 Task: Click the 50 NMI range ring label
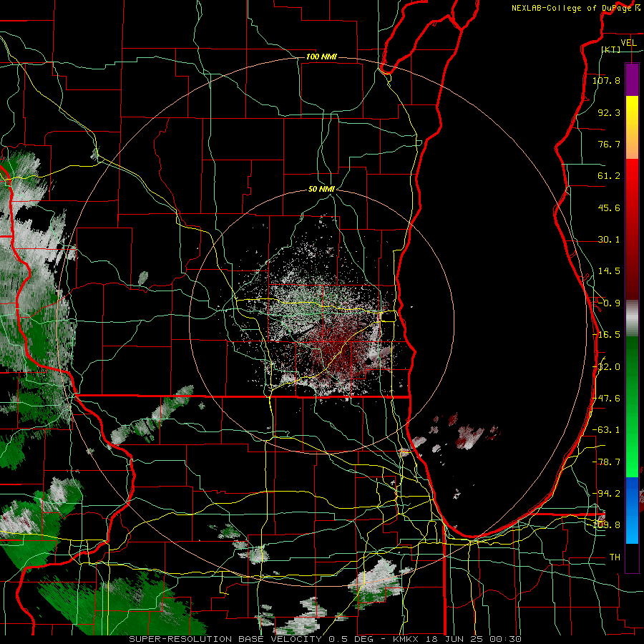tap(321, 190)
